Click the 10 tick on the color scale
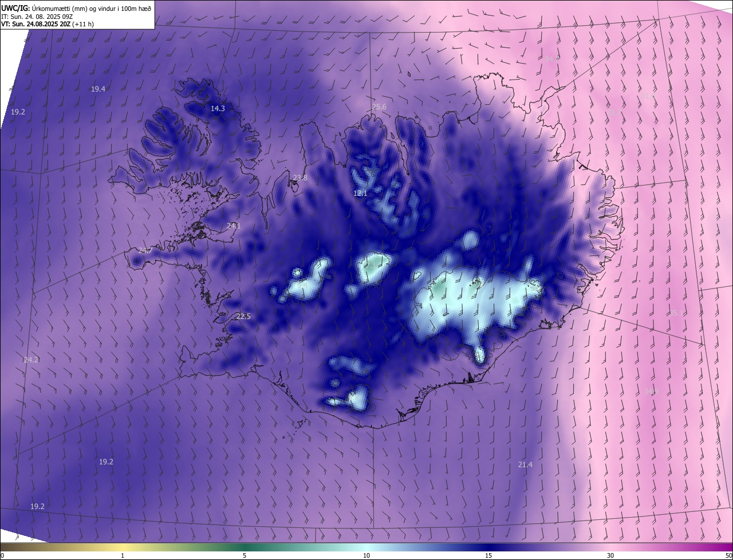 click(366, 555)
